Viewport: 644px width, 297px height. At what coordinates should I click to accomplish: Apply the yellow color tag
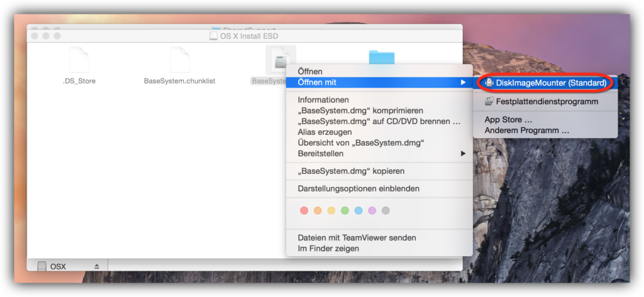click(331, 210)
